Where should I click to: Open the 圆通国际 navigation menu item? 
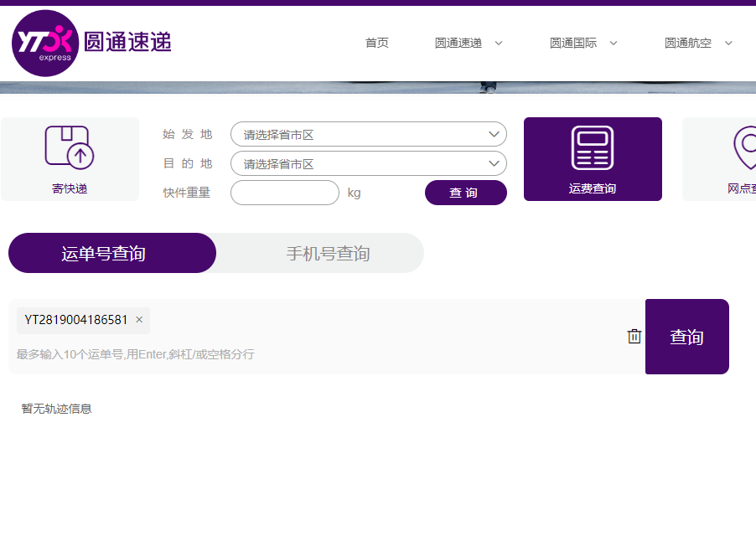pos(573,43)
